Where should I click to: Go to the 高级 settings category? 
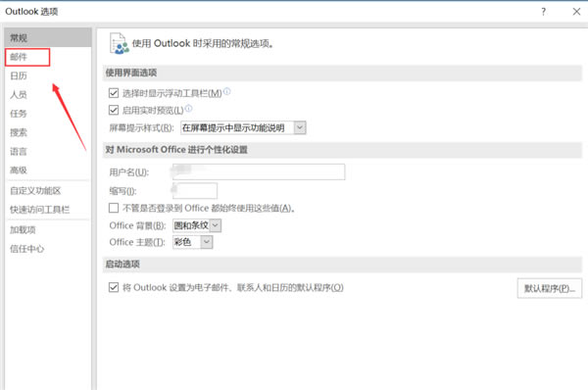tap(19, 171)
